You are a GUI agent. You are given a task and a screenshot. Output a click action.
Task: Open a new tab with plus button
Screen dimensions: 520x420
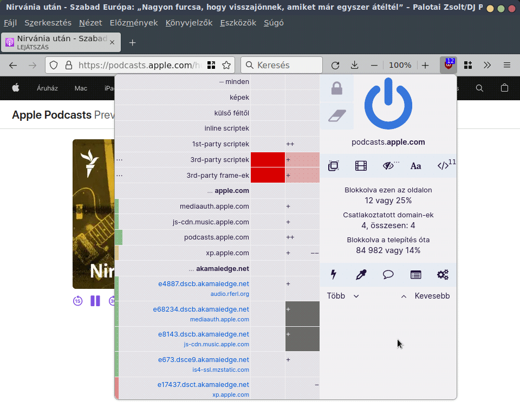(x=132, y=42)
